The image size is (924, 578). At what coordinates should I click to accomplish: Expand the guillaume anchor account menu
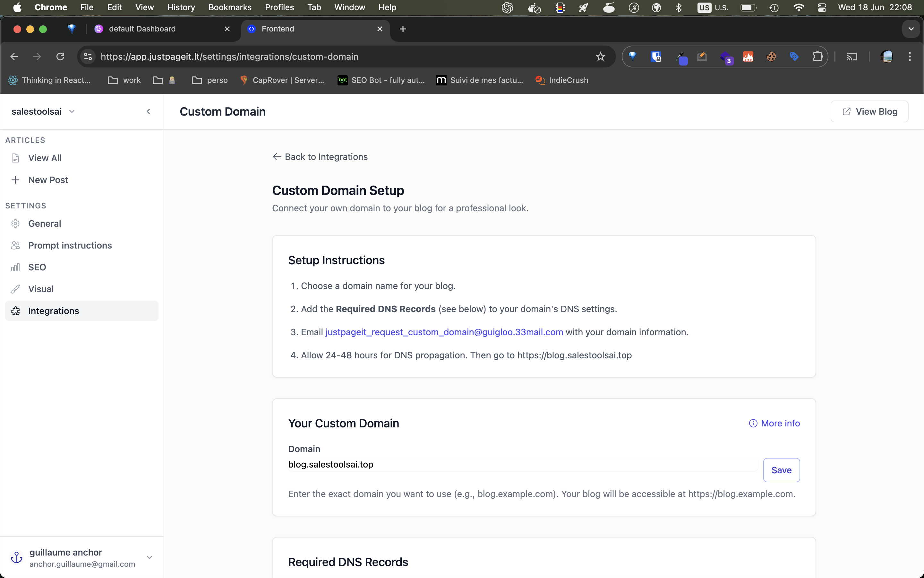[x=150, y=557]
